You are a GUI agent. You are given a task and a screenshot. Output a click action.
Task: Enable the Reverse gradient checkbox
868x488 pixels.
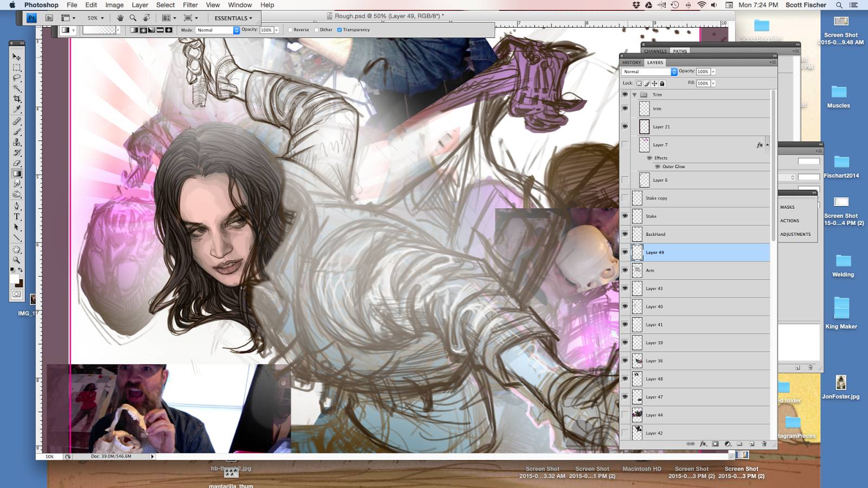[x=290, y=30]
